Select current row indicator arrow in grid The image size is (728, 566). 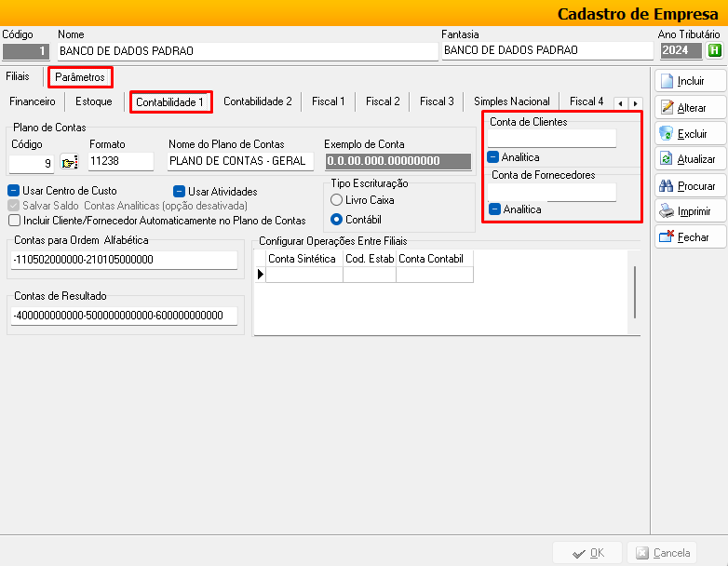(261, 274)
